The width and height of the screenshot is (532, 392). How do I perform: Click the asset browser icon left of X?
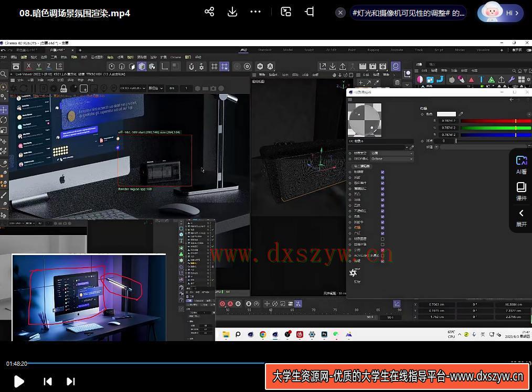coord(16,66)
